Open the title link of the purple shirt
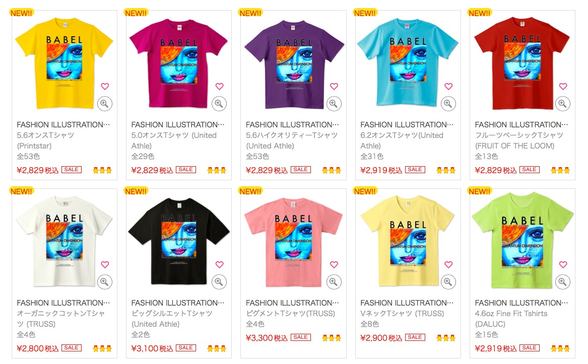The width and height of the screenshot is (588, 364). coord(293,124)
